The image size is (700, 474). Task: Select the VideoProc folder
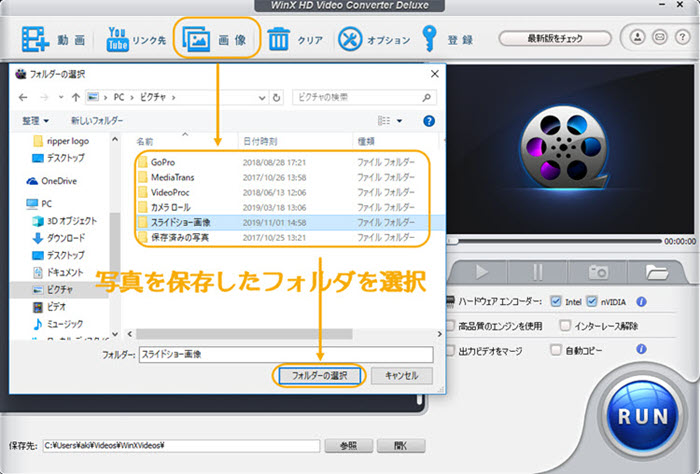point(170,193)
